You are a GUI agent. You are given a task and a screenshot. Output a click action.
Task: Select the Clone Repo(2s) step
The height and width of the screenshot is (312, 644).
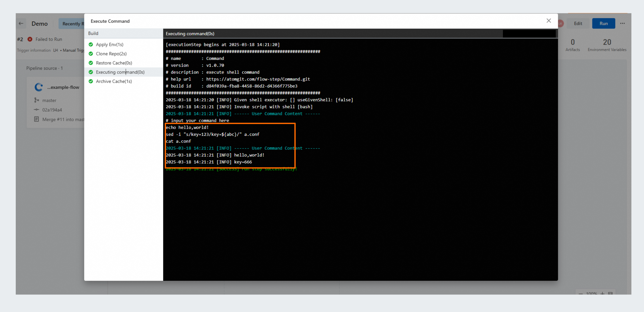coord(111,54)
